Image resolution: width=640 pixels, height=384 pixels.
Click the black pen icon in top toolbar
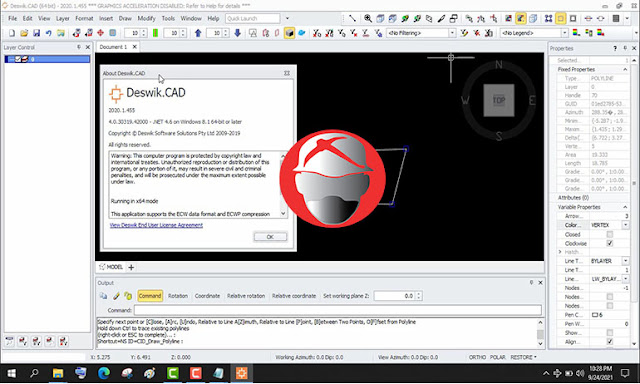point(441,18)
